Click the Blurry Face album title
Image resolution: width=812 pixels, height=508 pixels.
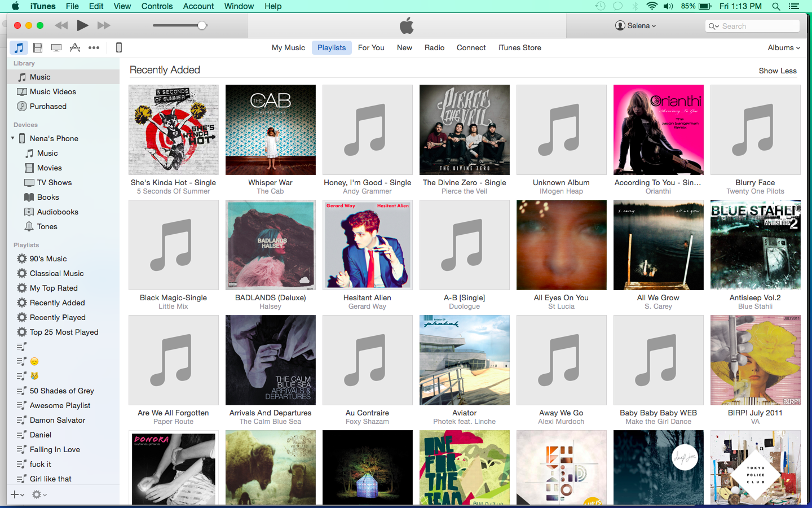click(755, 182)
